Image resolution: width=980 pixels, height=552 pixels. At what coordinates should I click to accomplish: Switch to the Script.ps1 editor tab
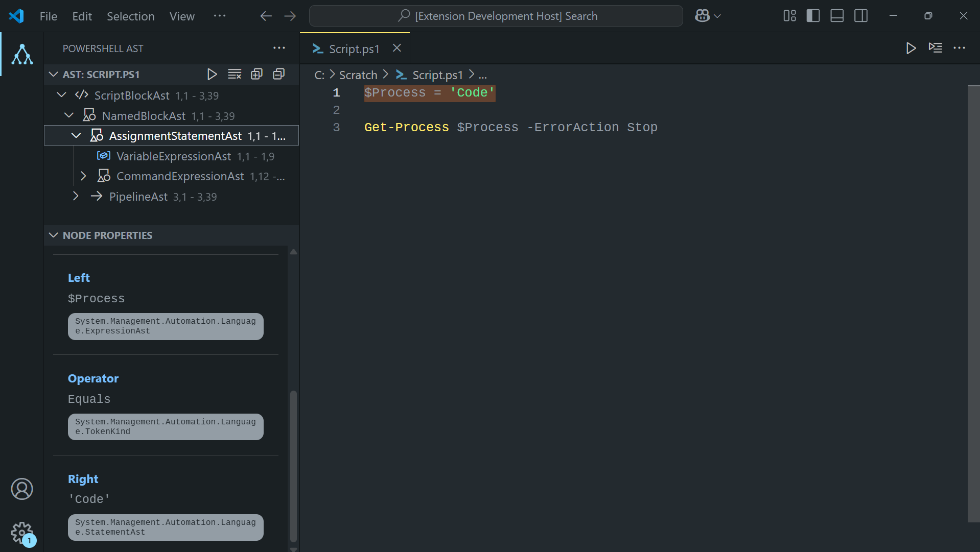pos(354,49)
